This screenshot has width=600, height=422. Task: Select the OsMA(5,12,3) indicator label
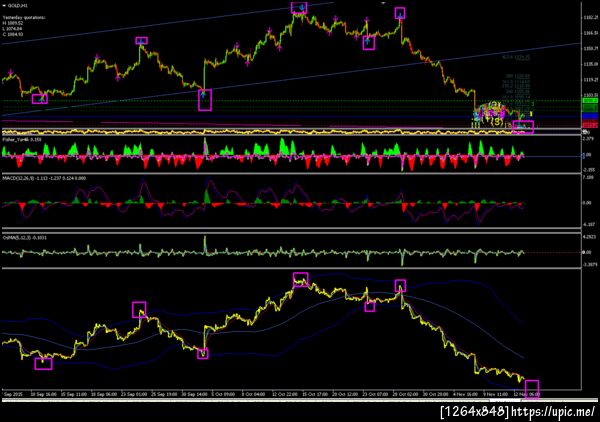(24, 238)
